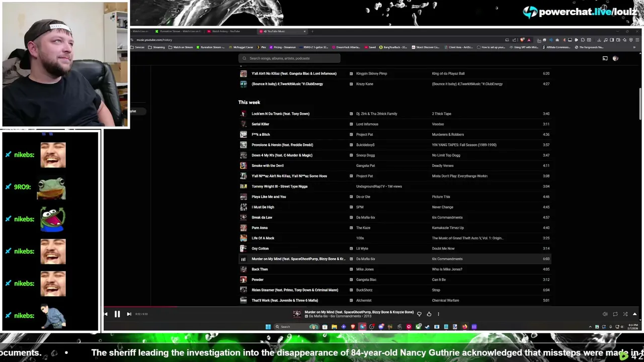Image resolution: width=644 pixels, height=362 pixels.
Task: Open now playing album thumbnail in player bar
Action: click(297, 314)
